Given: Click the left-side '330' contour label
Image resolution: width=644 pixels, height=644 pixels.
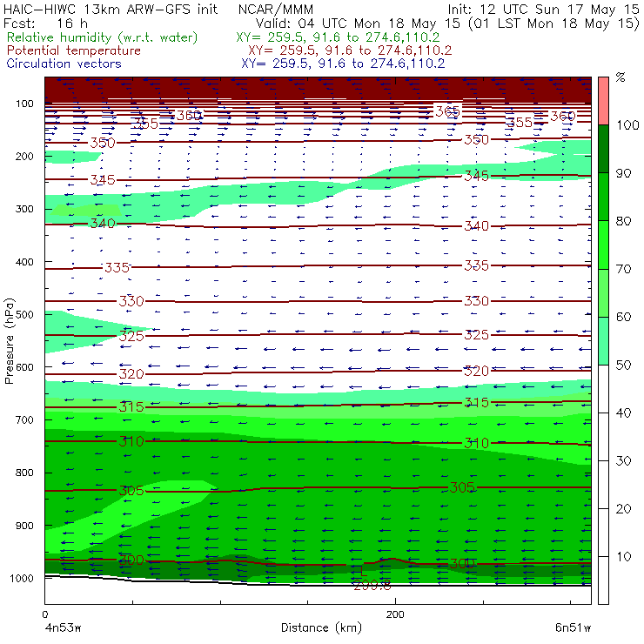Looking at the screenshot, I should click(131, 301).
